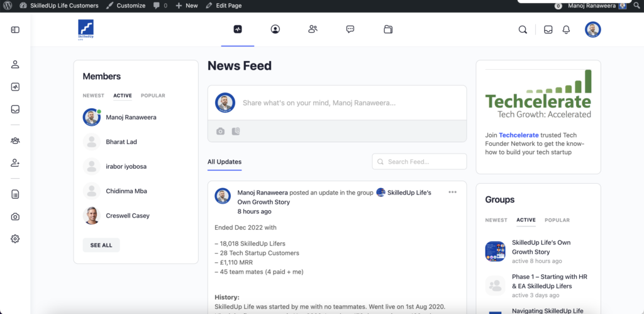This screenshot has height=314, width=644.
Task: Select the All Updates tab
Action: pos(225,162)
